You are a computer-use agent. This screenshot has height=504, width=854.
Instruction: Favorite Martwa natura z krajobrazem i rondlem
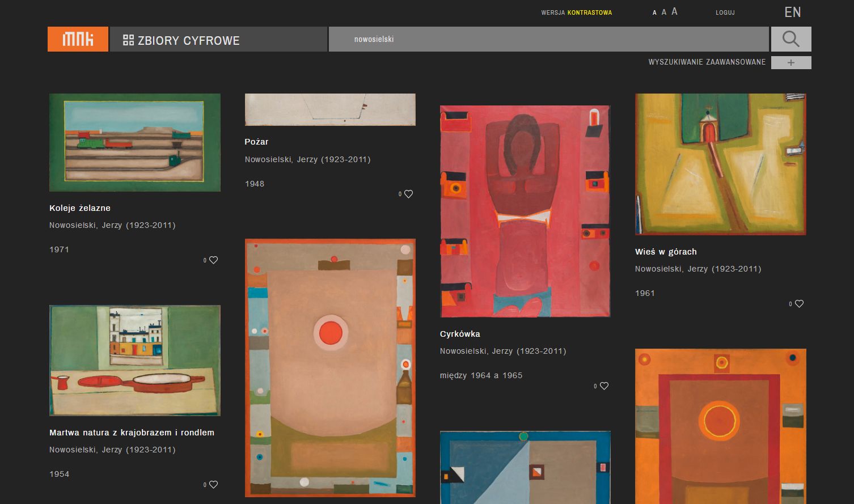click(x=213, y=485)
